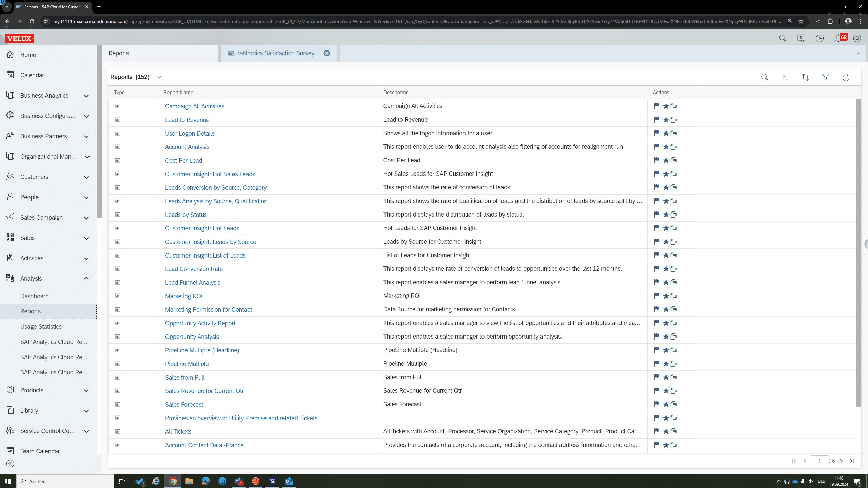
Task: Select the Reports tab
Action: (160, 53)
